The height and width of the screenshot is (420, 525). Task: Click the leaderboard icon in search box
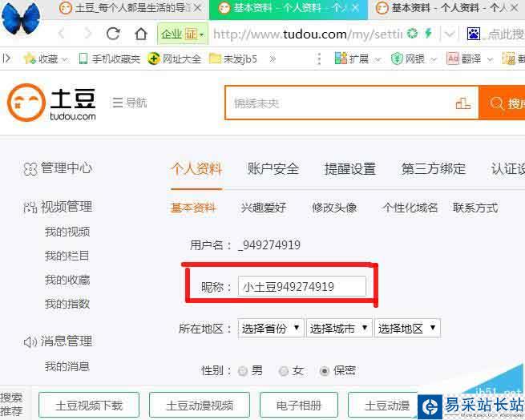(x=463, y=103)
